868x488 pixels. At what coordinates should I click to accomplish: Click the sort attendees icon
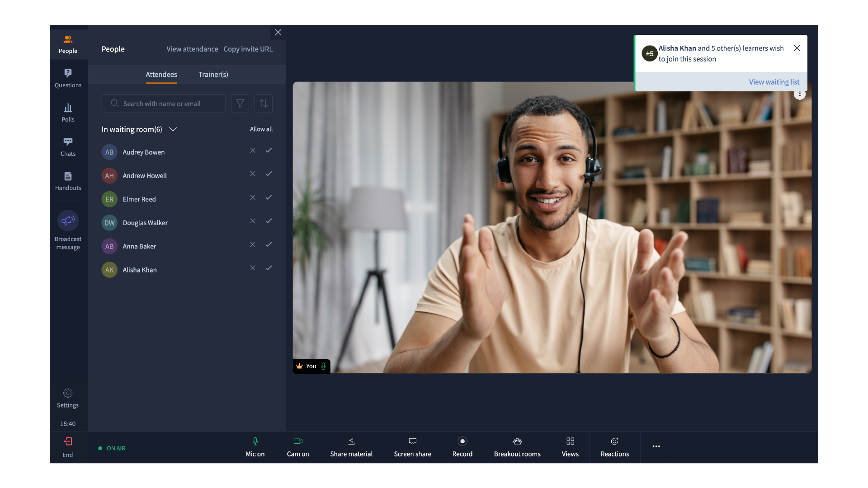(264, 103)
